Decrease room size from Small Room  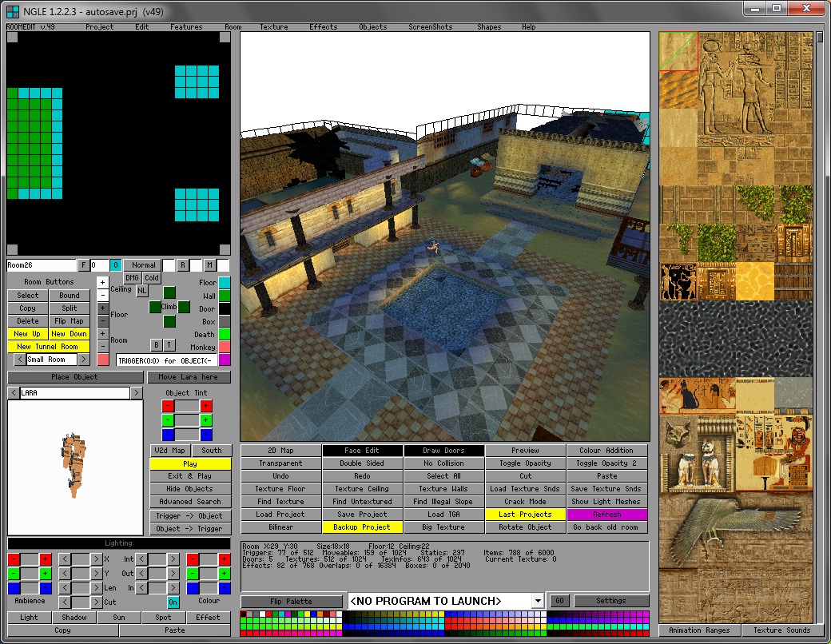[20, 360]
